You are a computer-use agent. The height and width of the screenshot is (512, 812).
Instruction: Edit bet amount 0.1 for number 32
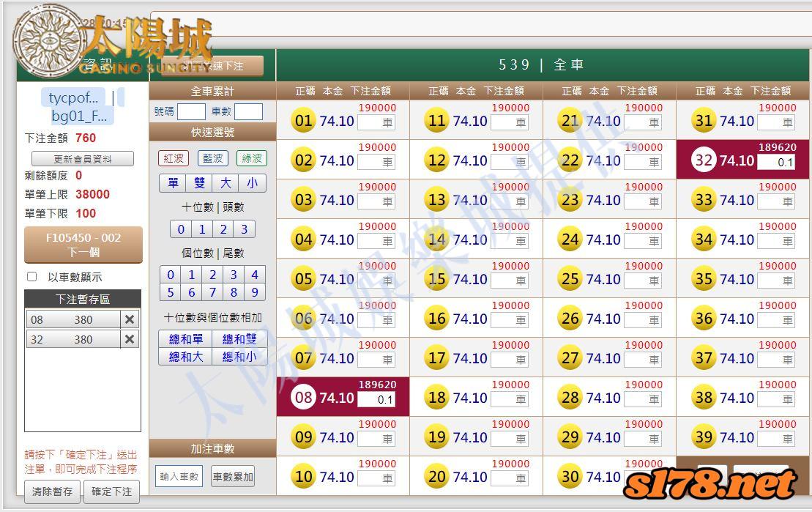[x=775, y=162]
